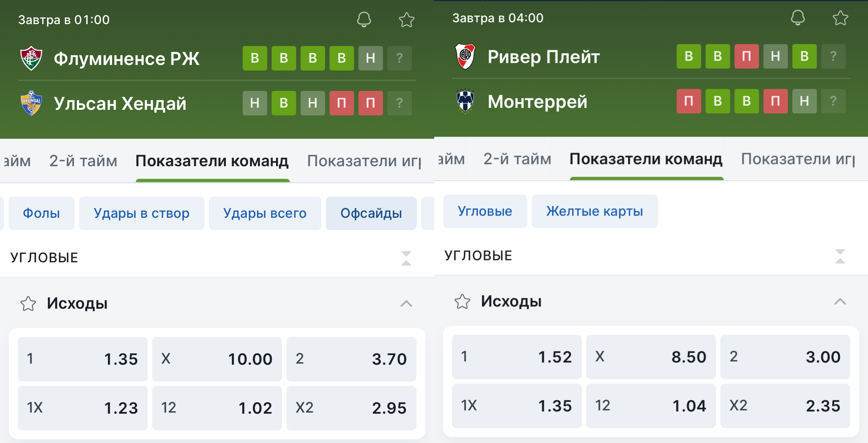The image size is (868, 443).
Task: Pick X2 odds 2.35 for Monterrey
Action: 785,406
